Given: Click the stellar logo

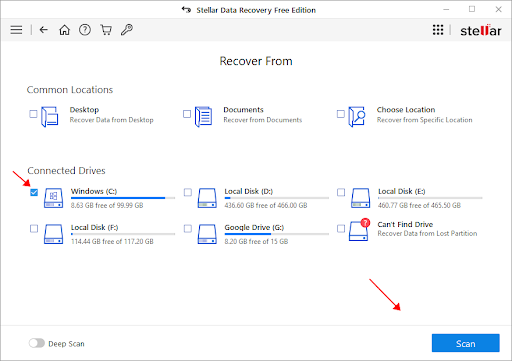Looking at the screenshot, I should 481,30.
